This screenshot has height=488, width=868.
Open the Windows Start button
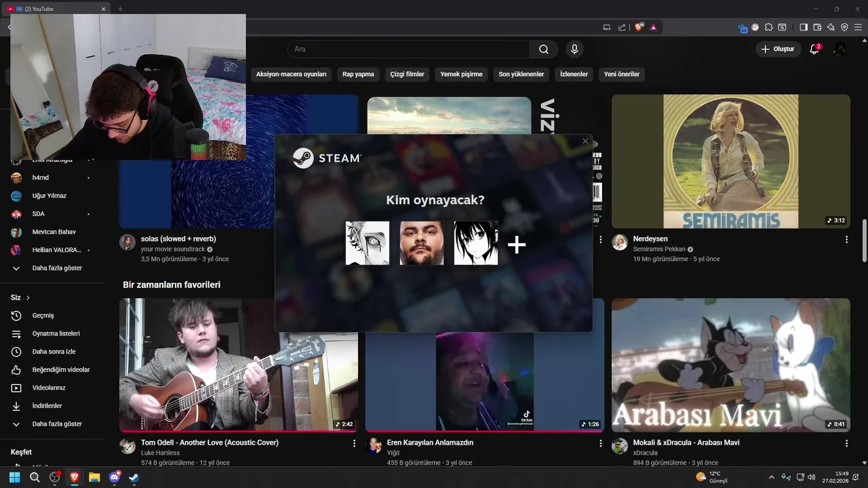pyautogui.click(x=14, y=477)
